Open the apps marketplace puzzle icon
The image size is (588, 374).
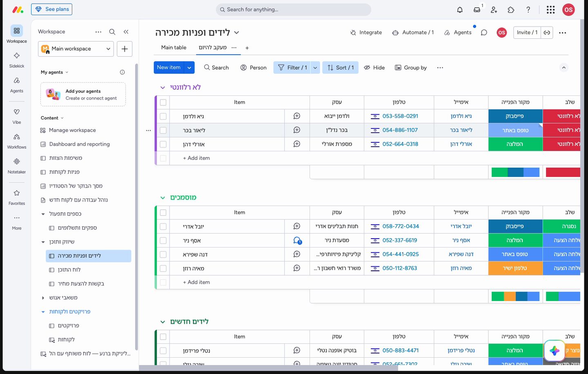[511, 10]
